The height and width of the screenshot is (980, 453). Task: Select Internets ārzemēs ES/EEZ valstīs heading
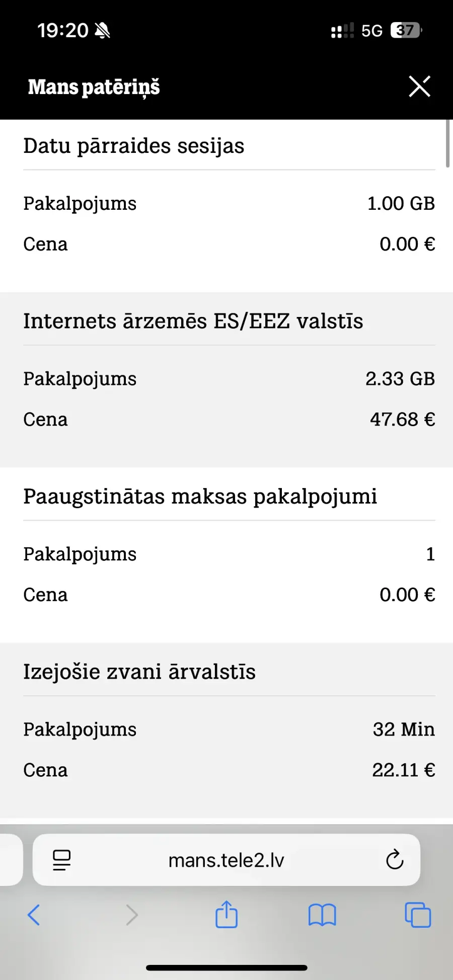[x=193, y=321]
